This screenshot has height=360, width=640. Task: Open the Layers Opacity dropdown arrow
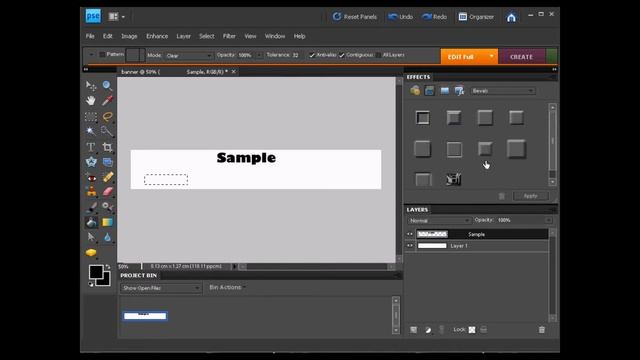[548, 220]
